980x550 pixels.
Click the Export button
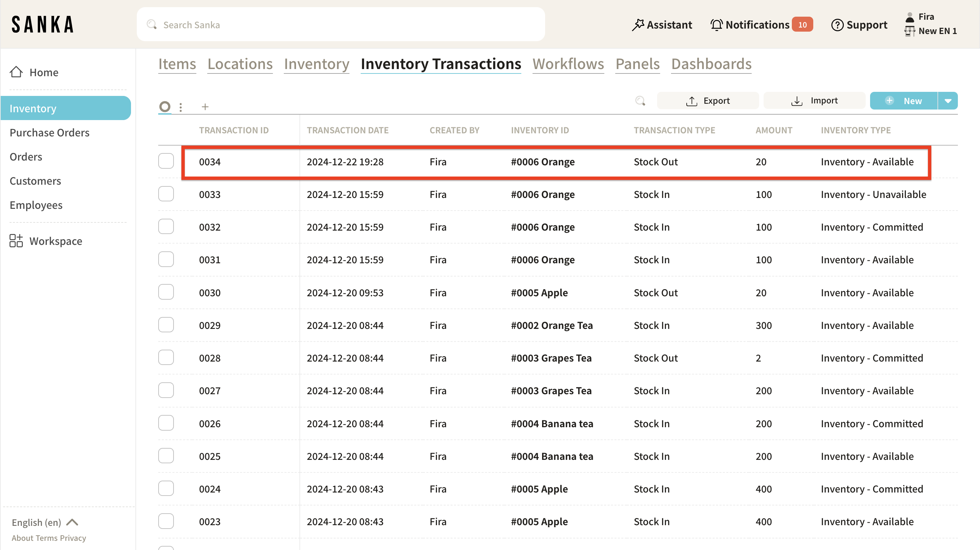point(708,101)
